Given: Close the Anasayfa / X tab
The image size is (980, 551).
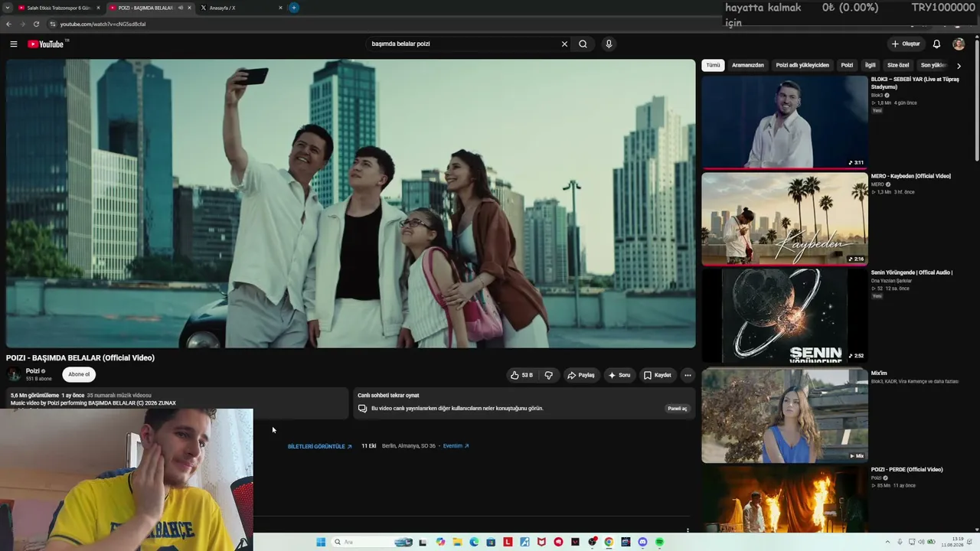Looking at the screenshot, I should (280, 8).
